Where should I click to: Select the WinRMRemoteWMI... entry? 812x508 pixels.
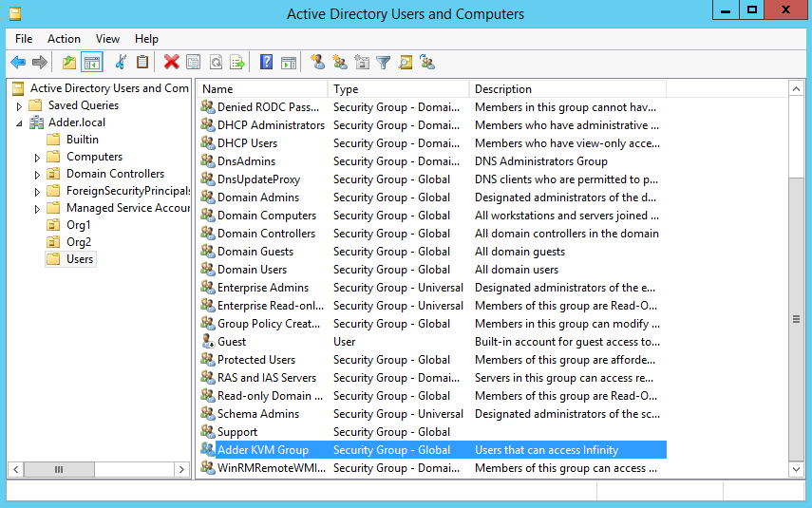(272, 467)
